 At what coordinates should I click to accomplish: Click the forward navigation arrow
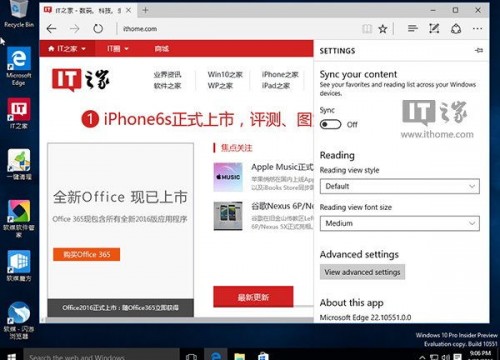pyautogui.click(x=74, y=29)
